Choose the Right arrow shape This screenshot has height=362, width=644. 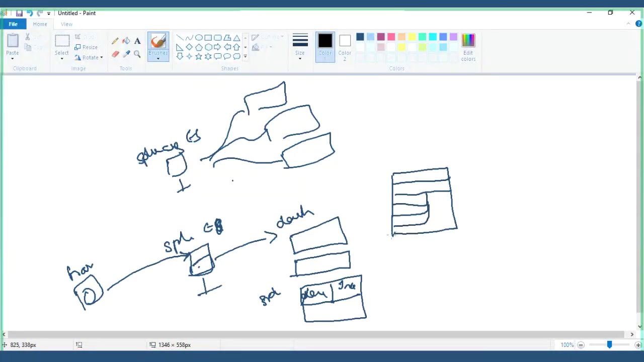coord(217,47)
